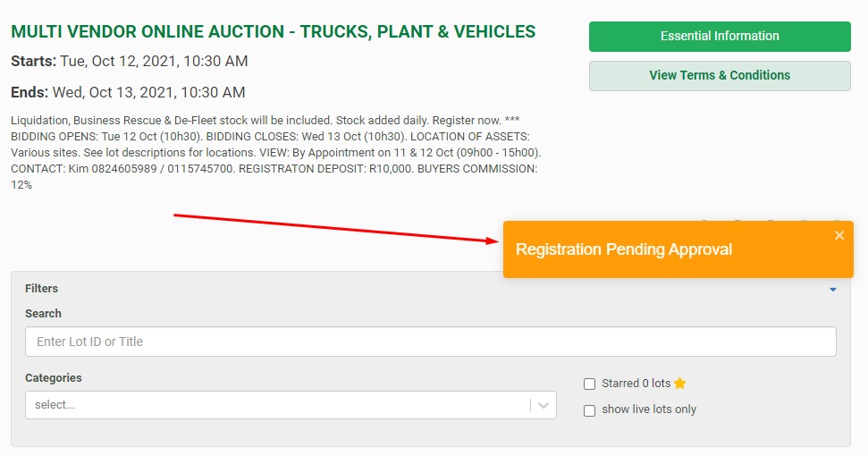Click the Registration Pending Approval message
The image size is (868, 456).
pyautogui.click(x=624, y=249)
